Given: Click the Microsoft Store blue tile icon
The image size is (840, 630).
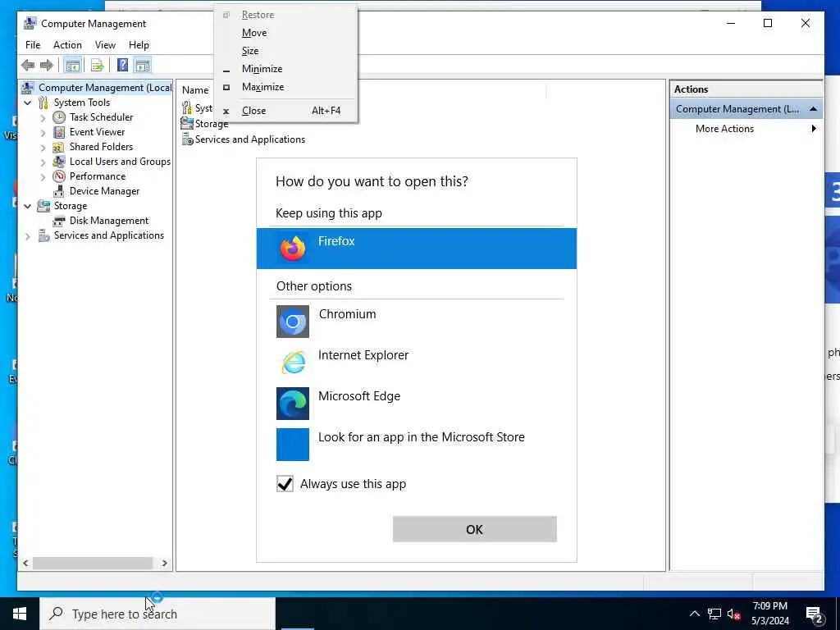Looking at the screenshot, I should point(293,444).
